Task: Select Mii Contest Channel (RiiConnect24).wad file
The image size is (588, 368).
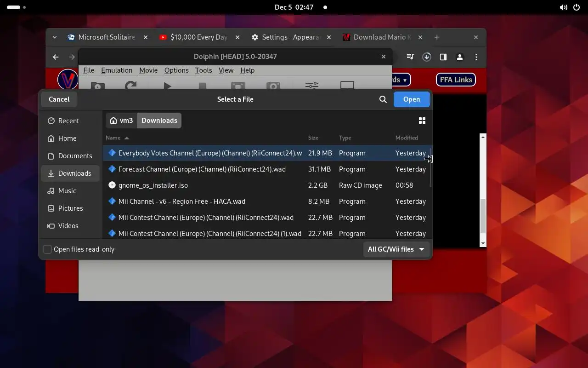Action: 267,218
